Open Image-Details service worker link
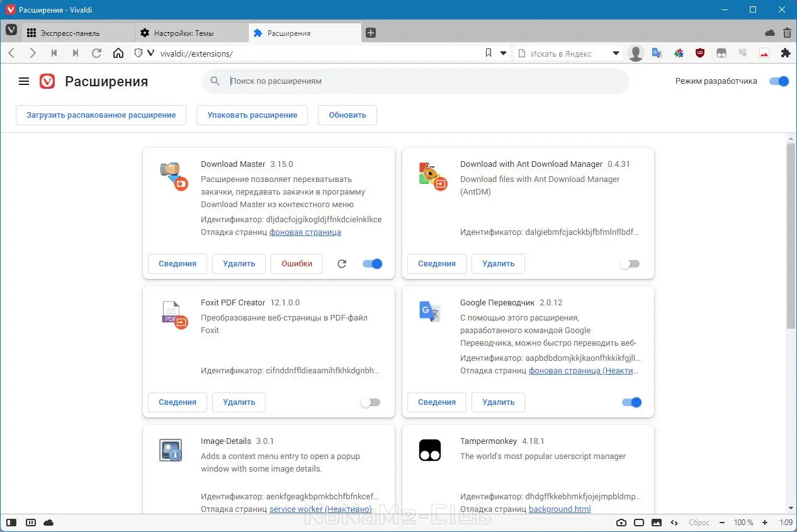This screenshot has width=797, height=532. 320,509
